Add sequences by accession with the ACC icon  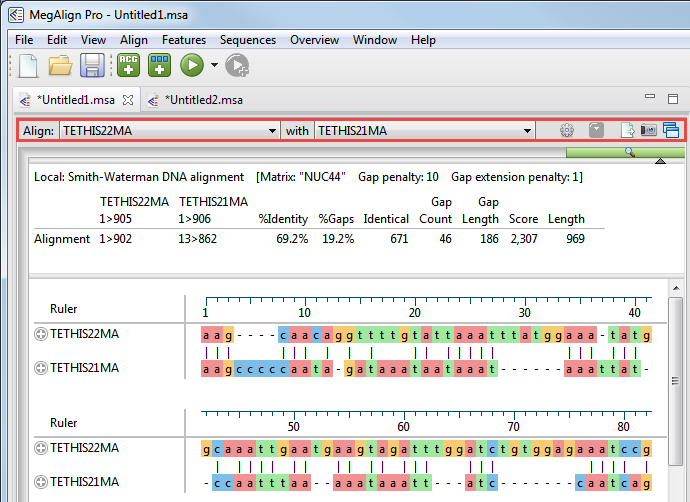point(128,65)
